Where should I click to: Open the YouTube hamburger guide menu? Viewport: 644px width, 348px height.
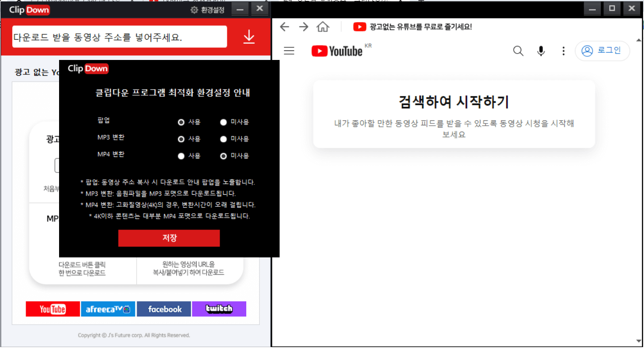coord(289,51)
